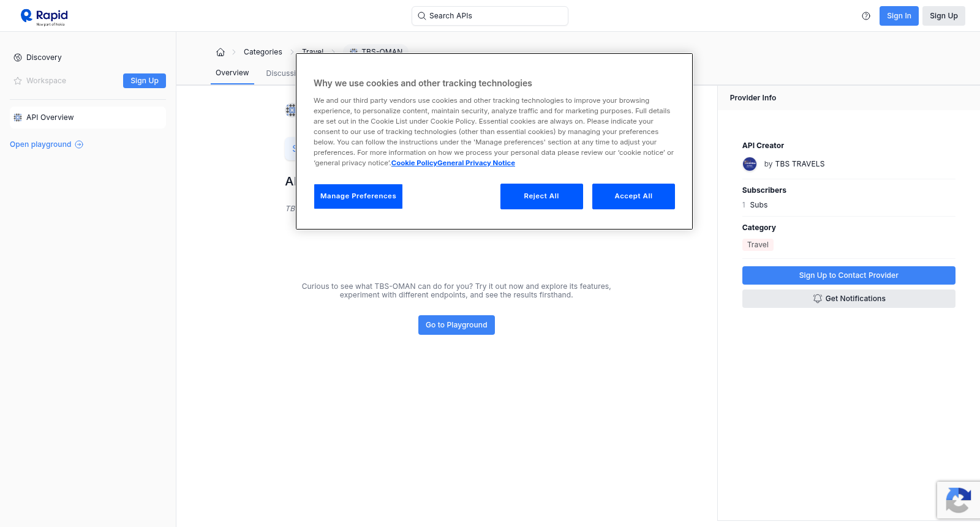Click the TBS TRAVELS creator avatar

point(750,164)
